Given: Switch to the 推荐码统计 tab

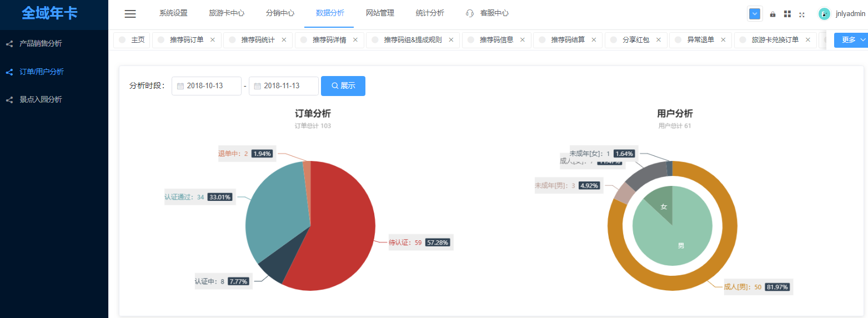Looking at the screenshot, I should (258, 40).
